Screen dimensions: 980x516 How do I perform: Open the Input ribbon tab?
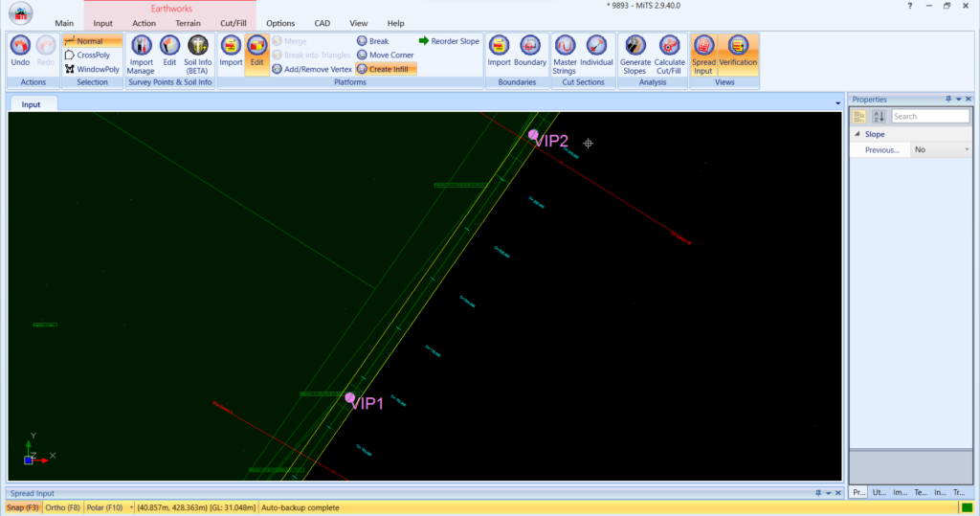(103, 23)
